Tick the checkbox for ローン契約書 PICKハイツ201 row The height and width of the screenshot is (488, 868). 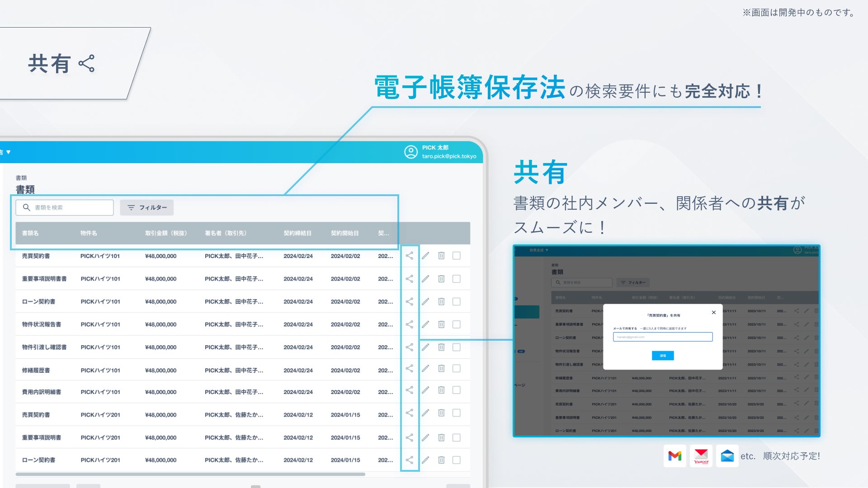pos(457,460)
